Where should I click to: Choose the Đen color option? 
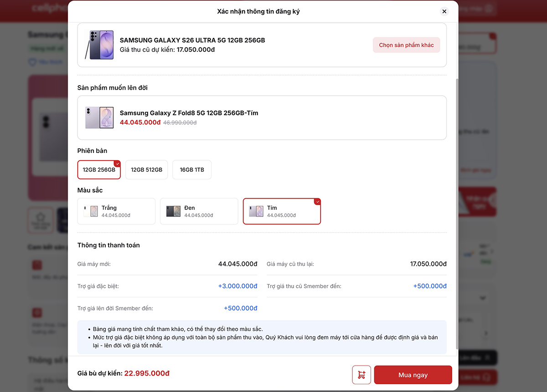pos(199,211)
